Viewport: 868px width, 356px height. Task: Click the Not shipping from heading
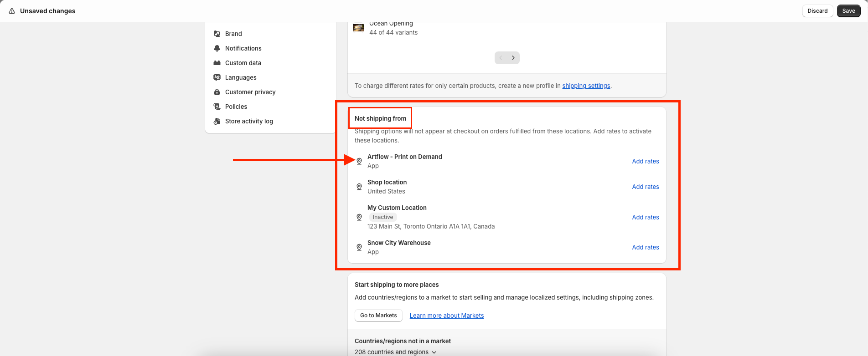tap(380, 118)
